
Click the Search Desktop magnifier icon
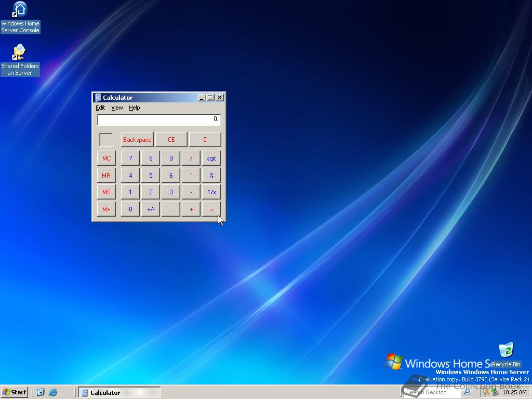click(467, 392)
